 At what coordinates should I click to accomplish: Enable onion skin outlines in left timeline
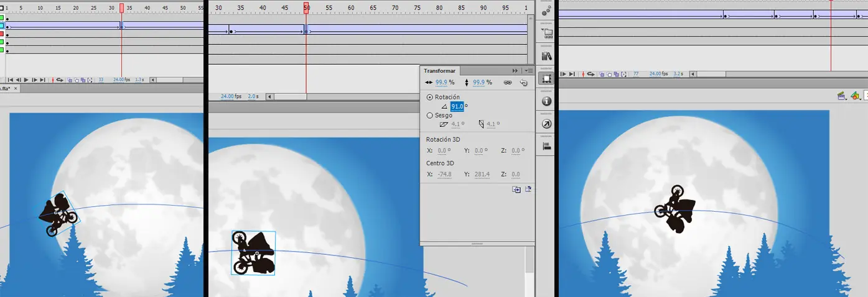[77, 80]
